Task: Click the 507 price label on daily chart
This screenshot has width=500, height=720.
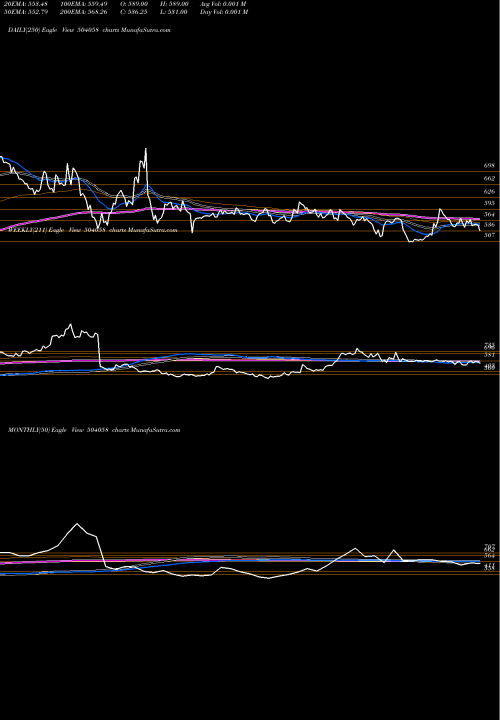Action: point(489,235)
